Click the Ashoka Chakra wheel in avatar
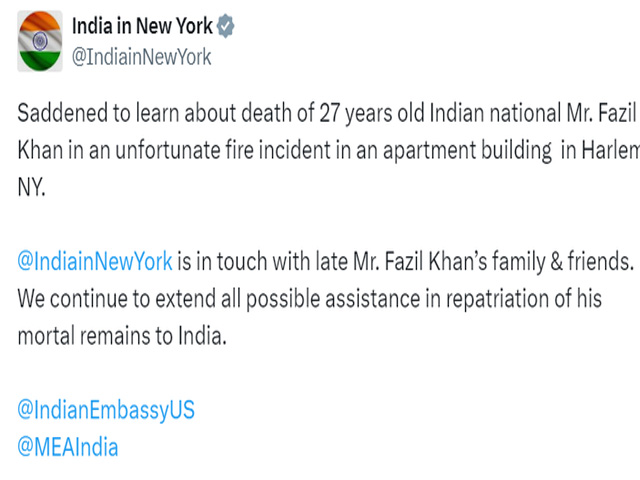 pyautogui.click(x=40, y=41)
